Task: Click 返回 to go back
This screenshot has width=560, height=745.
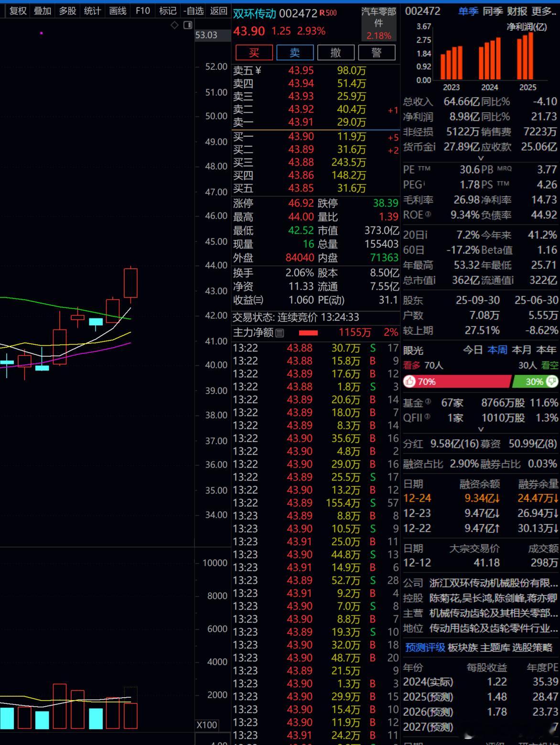Action: pos(219,11)
